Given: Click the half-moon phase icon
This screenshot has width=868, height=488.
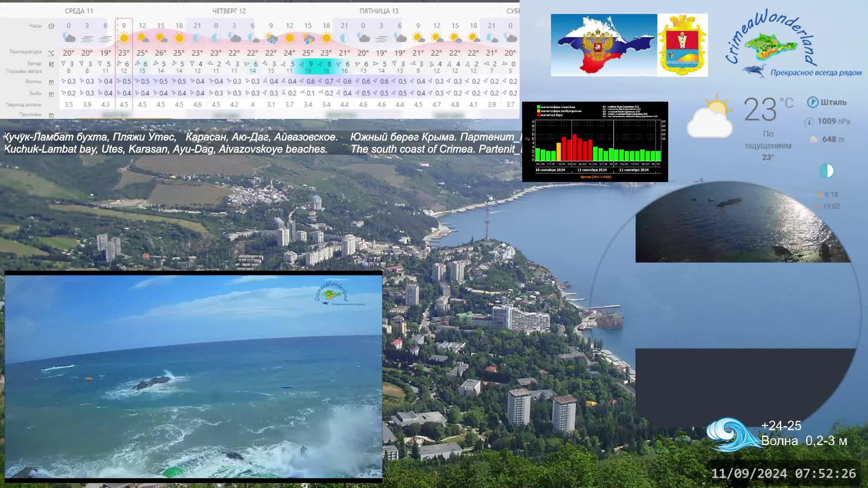Looking at the screenshot, I should 826,171.
